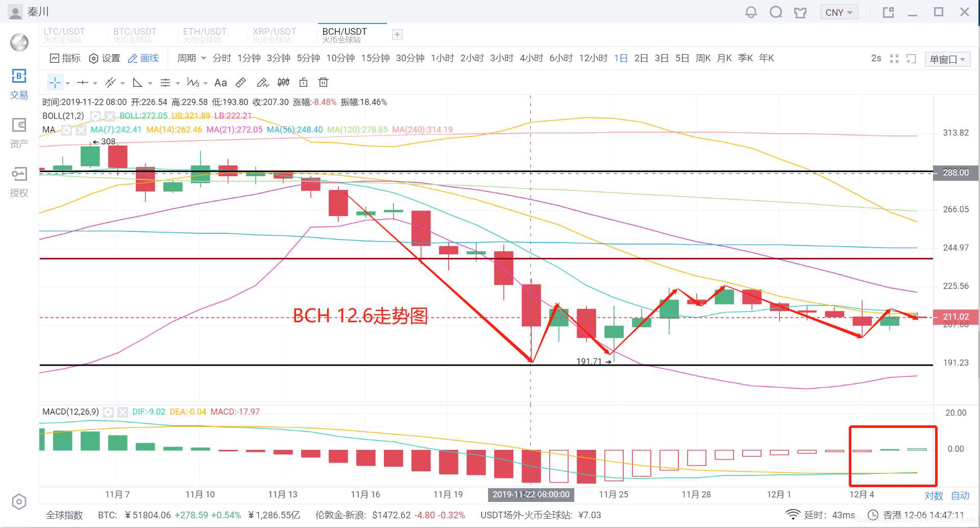The height and width of the screenshot is (528, 980).
Task: Click the candlestick style icon
Action: coord(283,82)
